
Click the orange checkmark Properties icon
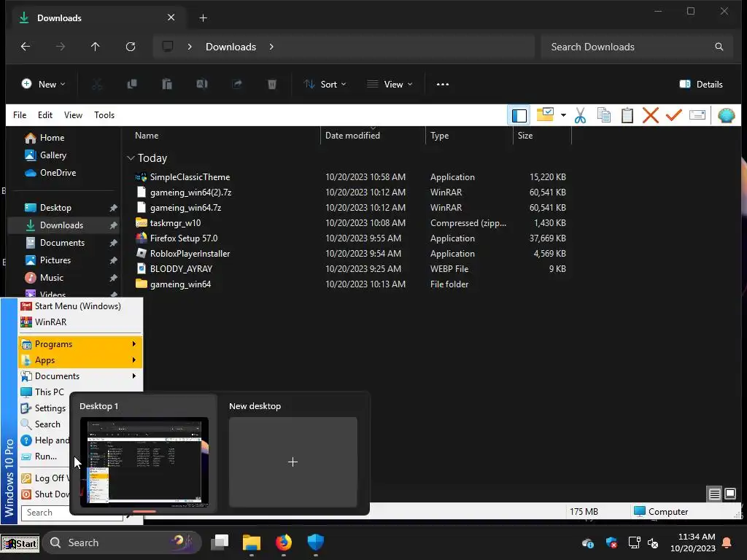coord(673,115)
